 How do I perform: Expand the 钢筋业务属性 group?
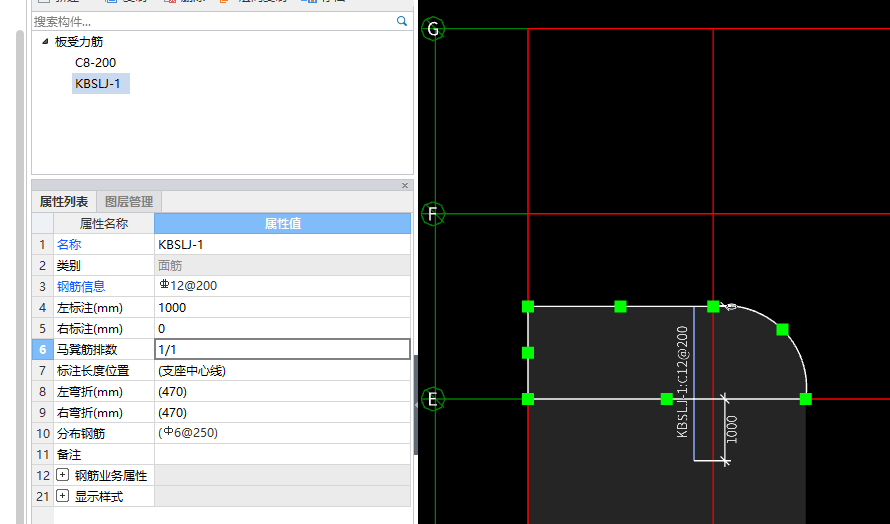[x=62, y=475]
